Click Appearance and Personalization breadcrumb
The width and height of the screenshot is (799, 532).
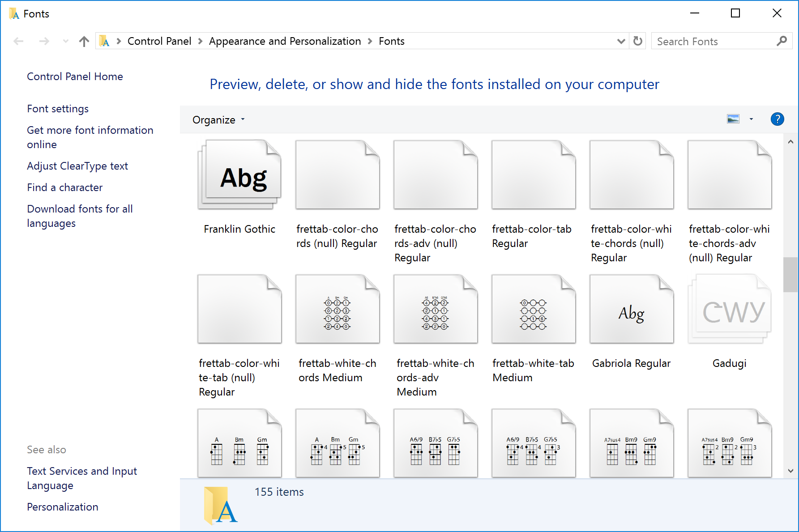(x=285, y=41)
